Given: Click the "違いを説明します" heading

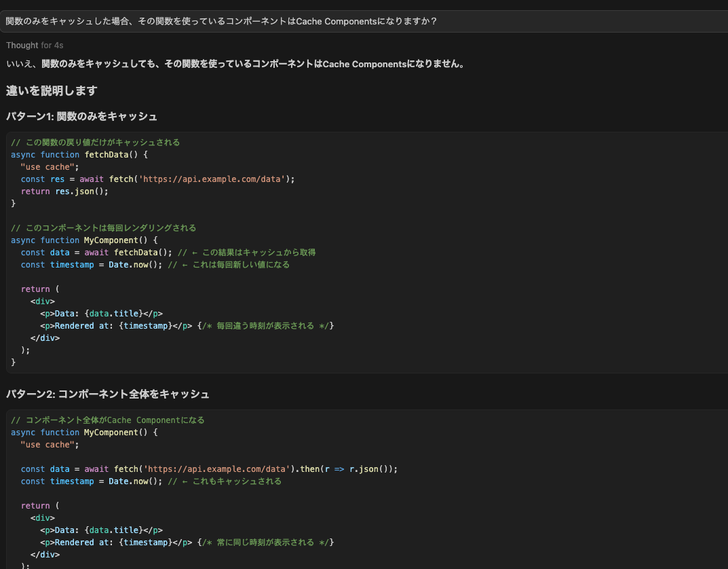Looking at the screenshot, I should (52, 90).
